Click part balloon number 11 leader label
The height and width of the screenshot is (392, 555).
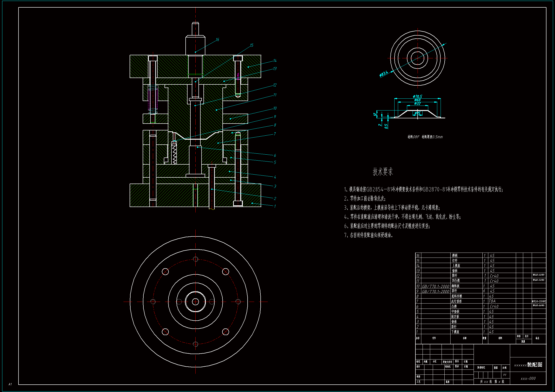(x=275, y=95)
